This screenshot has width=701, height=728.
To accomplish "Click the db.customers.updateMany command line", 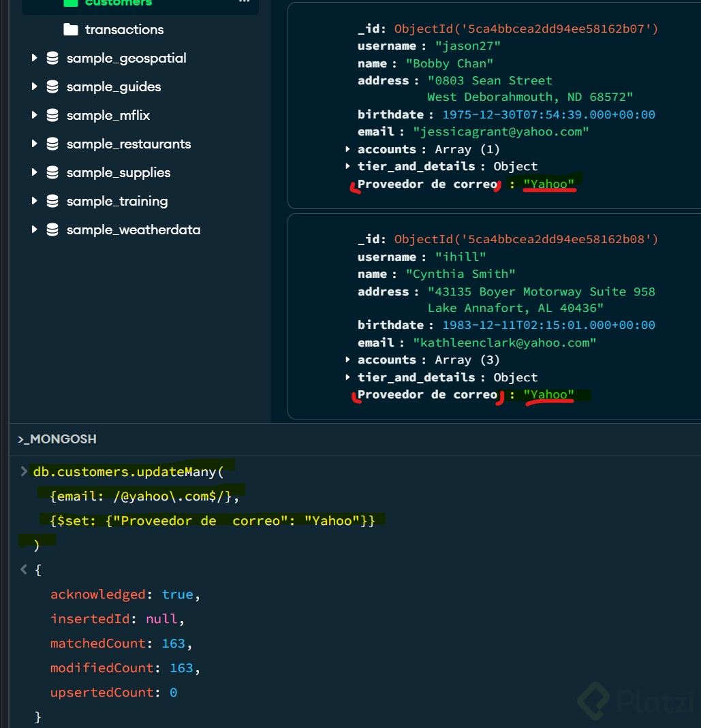I will click(128, 472).
